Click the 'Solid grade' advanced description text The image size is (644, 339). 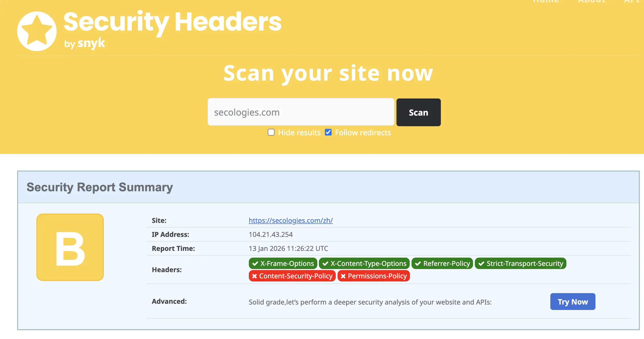[x=370, y=302]
